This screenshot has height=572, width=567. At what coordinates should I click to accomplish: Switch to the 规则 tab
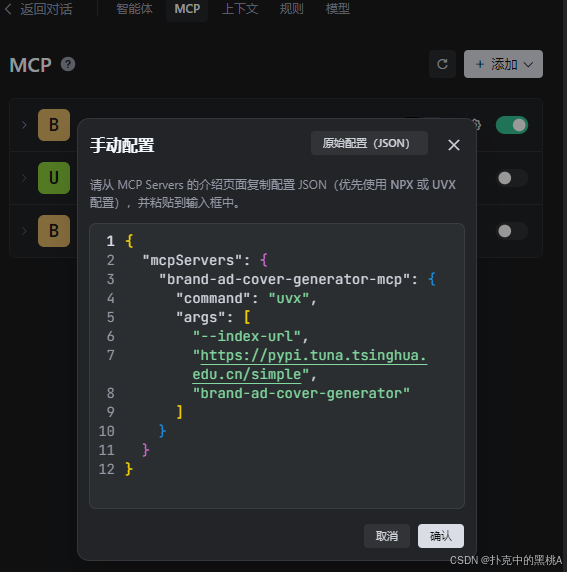tap(291, 9)
